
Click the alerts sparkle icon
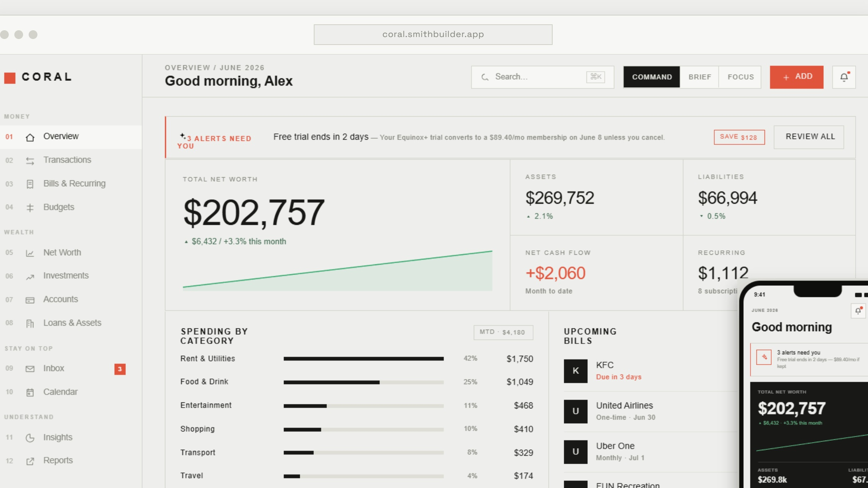coord(182,136)
